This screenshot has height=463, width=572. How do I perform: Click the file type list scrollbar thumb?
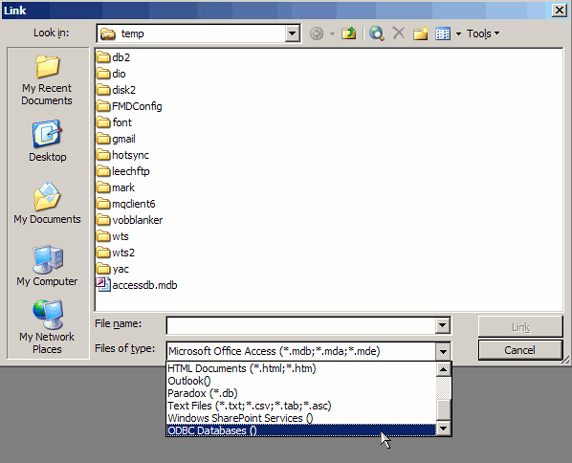tap(444, 410)
